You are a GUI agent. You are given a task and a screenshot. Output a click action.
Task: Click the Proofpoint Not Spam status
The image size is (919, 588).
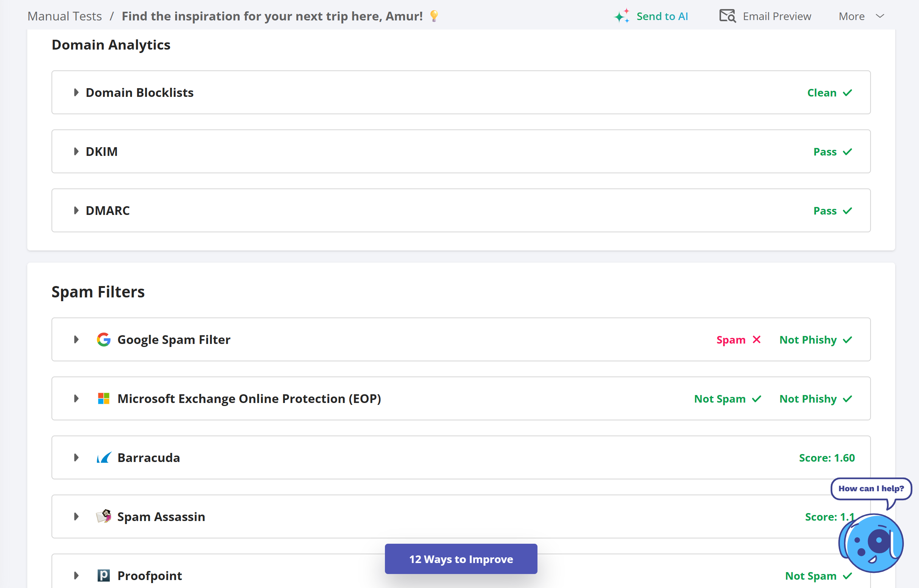pos(810,576)
